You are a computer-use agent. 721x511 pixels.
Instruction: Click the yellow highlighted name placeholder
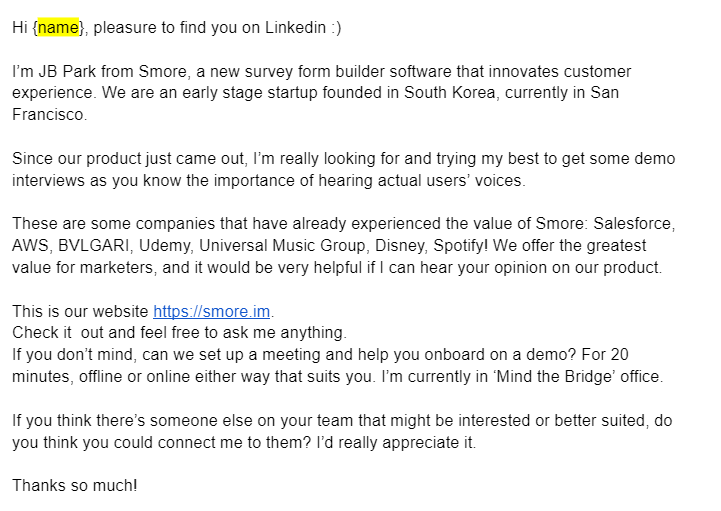click(x=58, y=28)
